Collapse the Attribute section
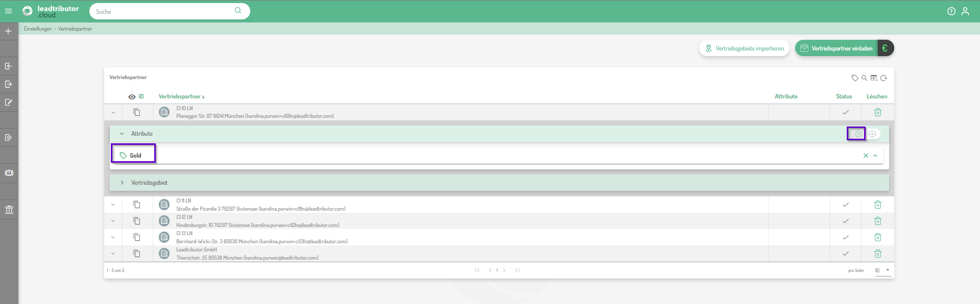This screenshot has width=980, height=304. click(122, 134)
